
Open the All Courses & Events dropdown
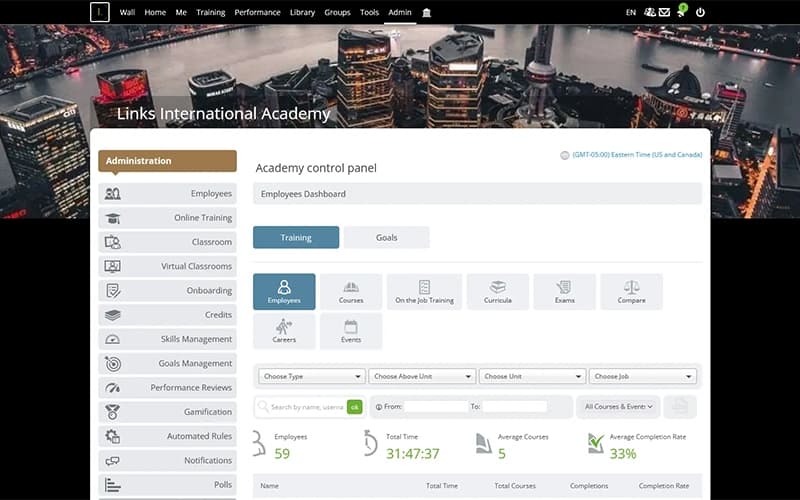tap(620, 407)
